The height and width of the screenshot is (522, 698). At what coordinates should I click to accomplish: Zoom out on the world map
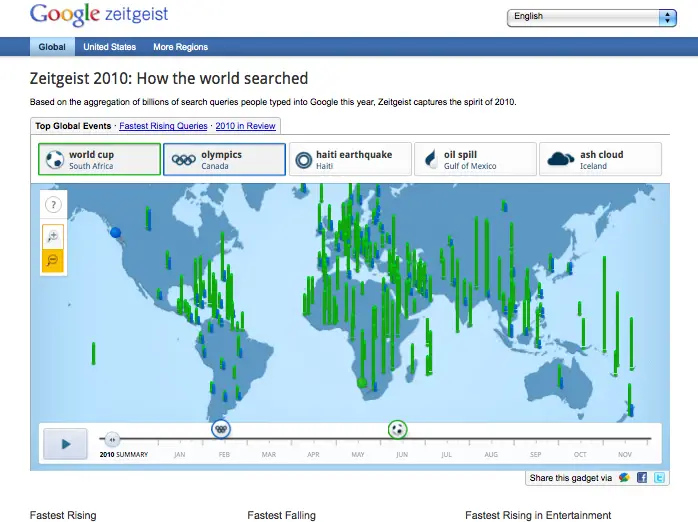53,261
